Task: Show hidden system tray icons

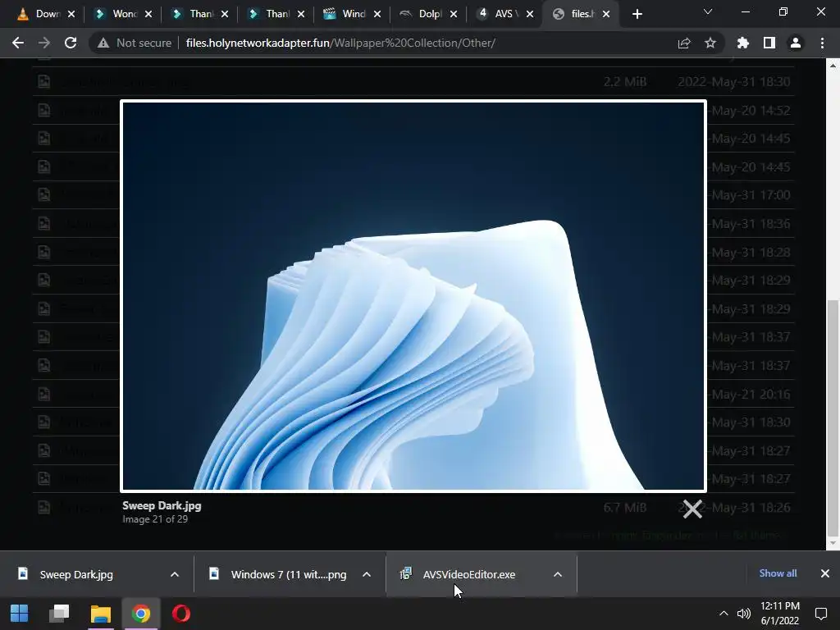Action: pyautogui.click(x=724, y=614)
